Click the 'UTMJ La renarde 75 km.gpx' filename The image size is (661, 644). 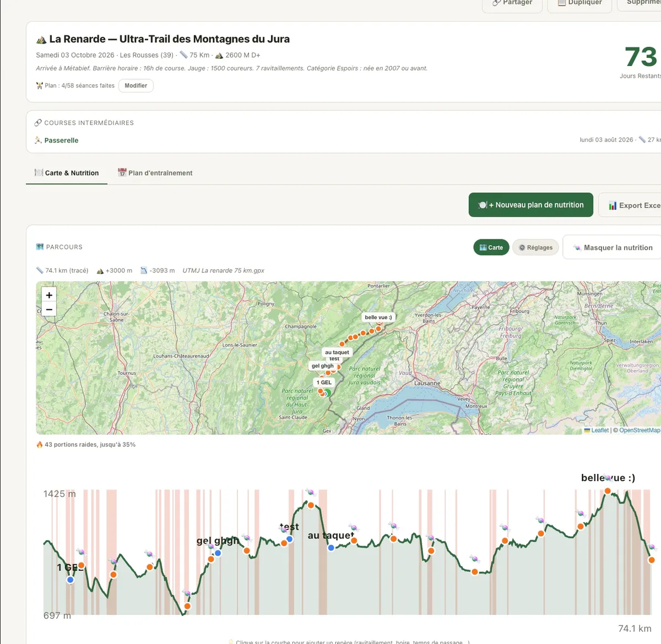coord(223,270)
